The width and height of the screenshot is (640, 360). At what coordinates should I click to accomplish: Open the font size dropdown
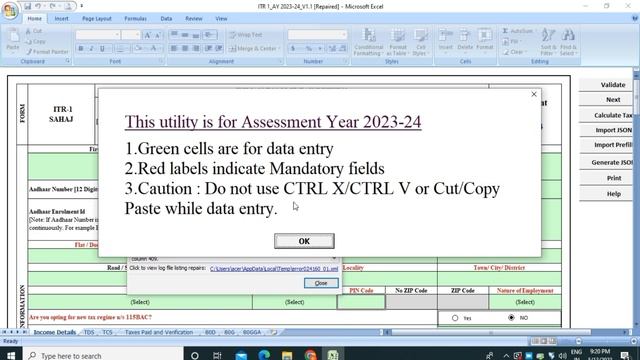[x=138, y=35]
